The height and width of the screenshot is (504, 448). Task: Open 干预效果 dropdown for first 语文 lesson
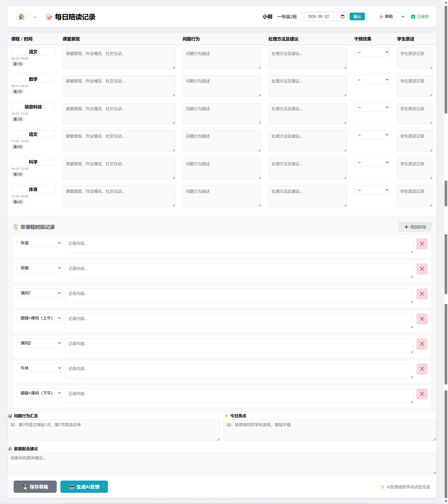point(372,52)
